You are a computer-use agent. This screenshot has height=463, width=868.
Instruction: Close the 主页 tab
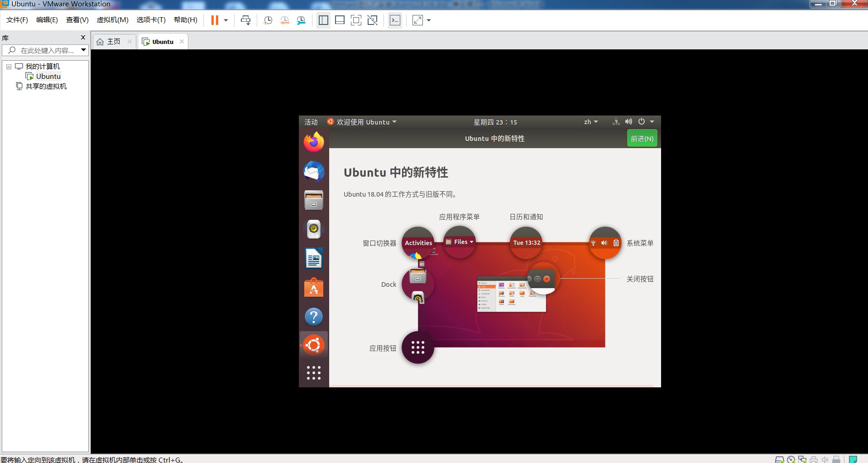tap(129, 42)
